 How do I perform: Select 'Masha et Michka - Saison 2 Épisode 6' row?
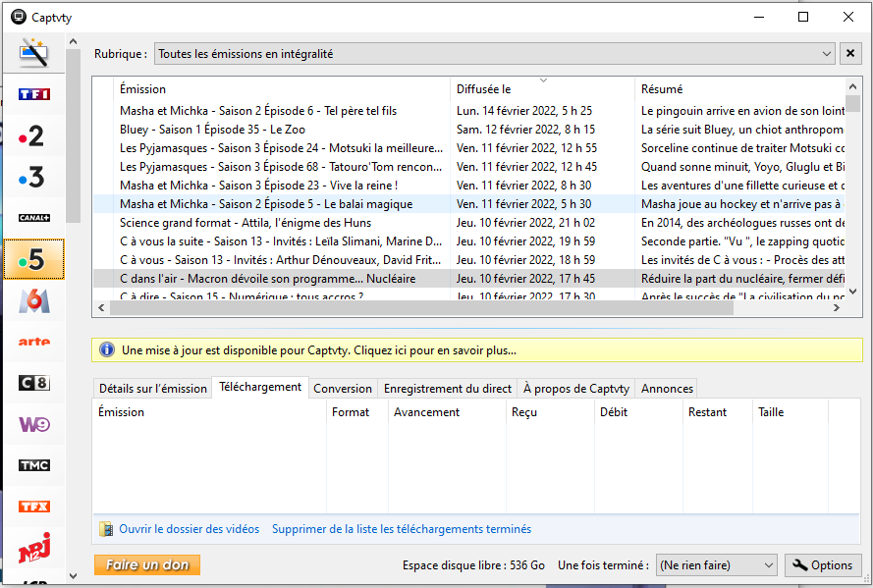click(468, 111)
